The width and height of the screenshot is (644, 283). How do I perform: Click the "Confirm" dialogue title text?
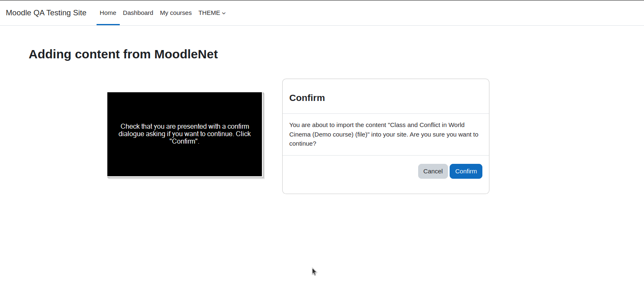pyautogui.click(x=307, y=98)
